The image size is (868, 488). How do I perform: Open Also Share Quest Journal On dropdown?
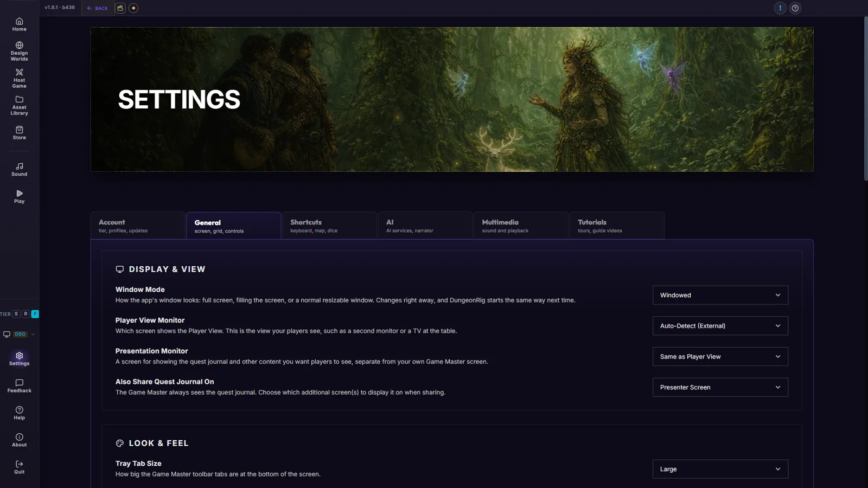(x=720, y=387)
